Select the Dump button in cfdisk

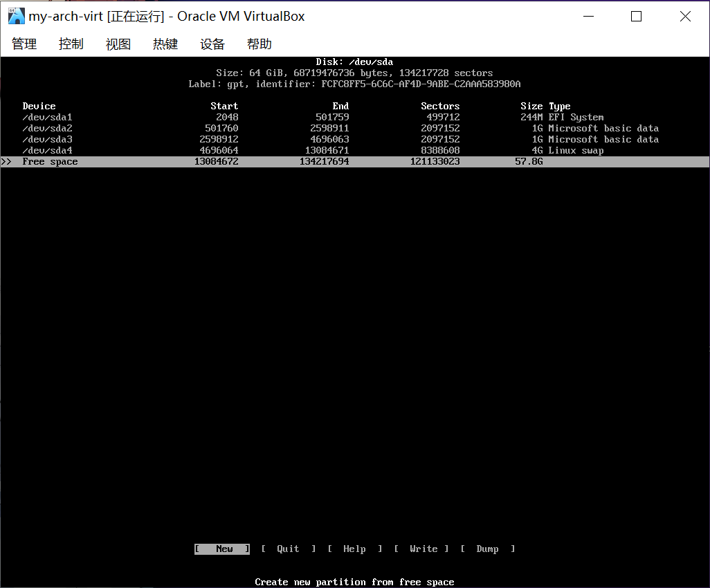click(487, 549)
